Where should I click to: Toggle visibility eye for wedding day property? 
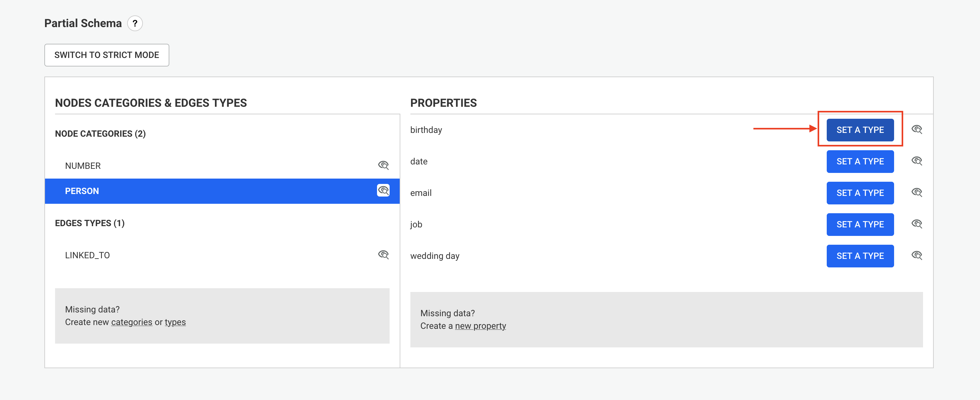[x=917, y=255]
